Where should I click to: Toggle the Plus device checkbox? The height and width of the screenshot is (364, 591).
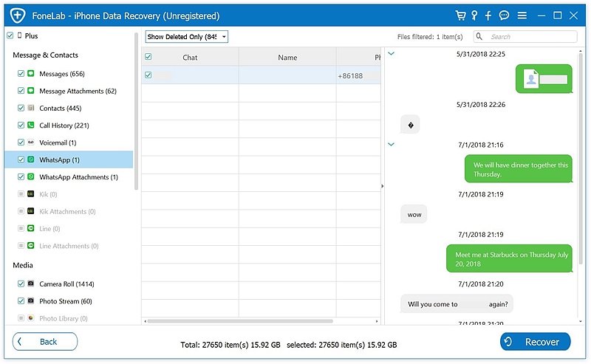(10, 35)
